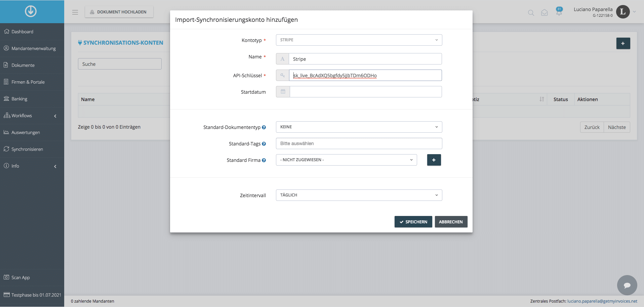Open Firmen & Portale in the sidebar
The image size is (644, 307).
click(x=32, y=82)
